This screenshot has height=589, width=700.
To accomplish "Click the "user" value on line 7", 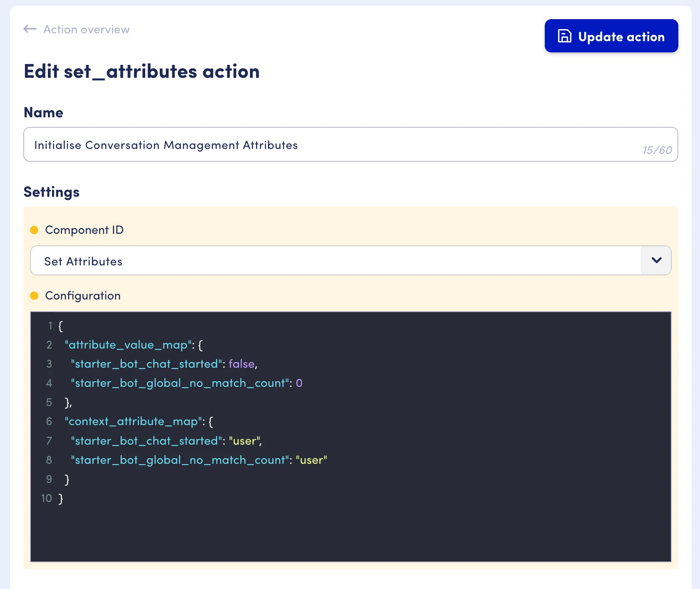I will [244, 441].
